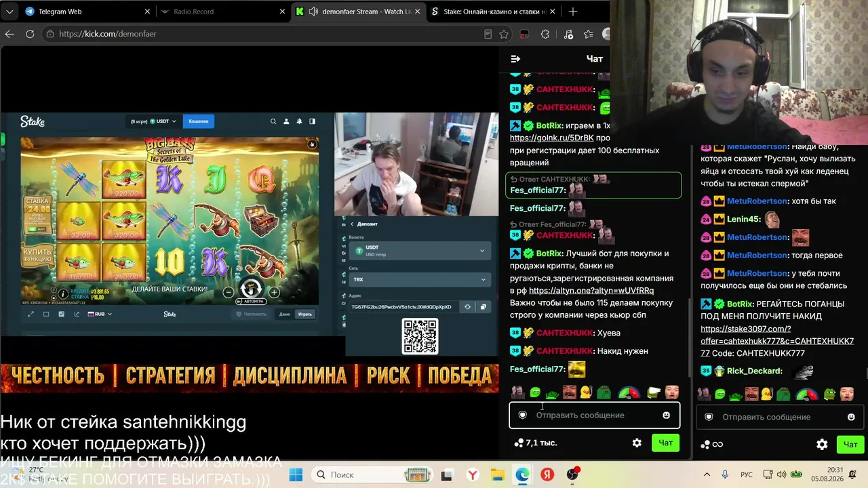Viewport: 868px width, 488px height.
Task: Open reader mode icon in address bar
Action: 488,34
